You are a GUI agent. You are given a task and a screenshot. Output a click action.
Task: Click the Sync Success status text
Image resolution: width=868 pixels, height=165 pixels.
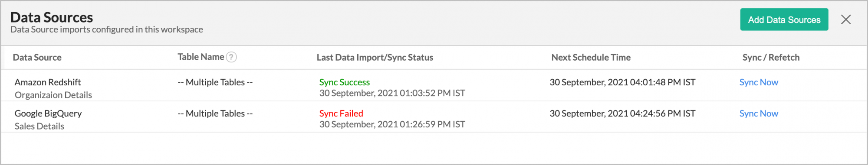345,82
